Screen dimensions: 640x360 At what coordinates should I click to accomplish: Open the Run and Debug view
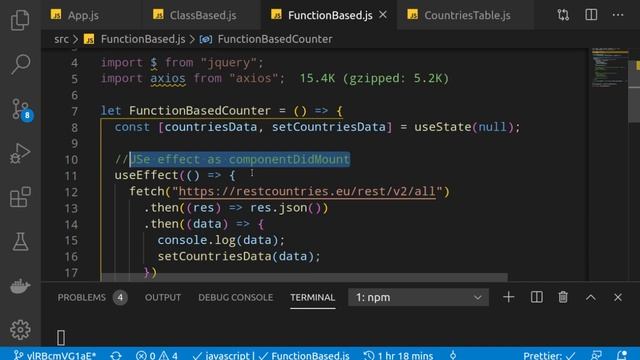pyautogui.click(x=20, y=153)
